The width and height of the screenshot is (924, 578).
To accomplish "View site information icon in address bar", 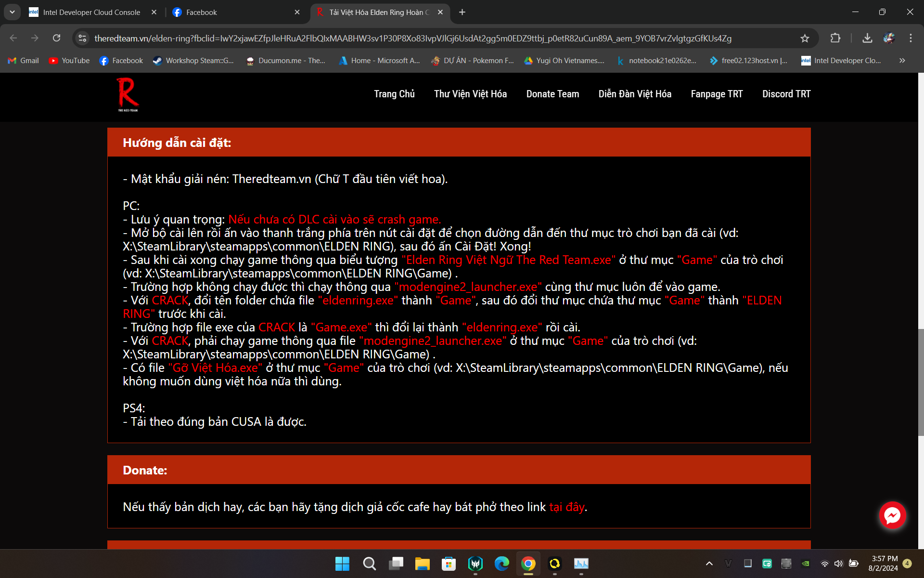I will 82,38.
